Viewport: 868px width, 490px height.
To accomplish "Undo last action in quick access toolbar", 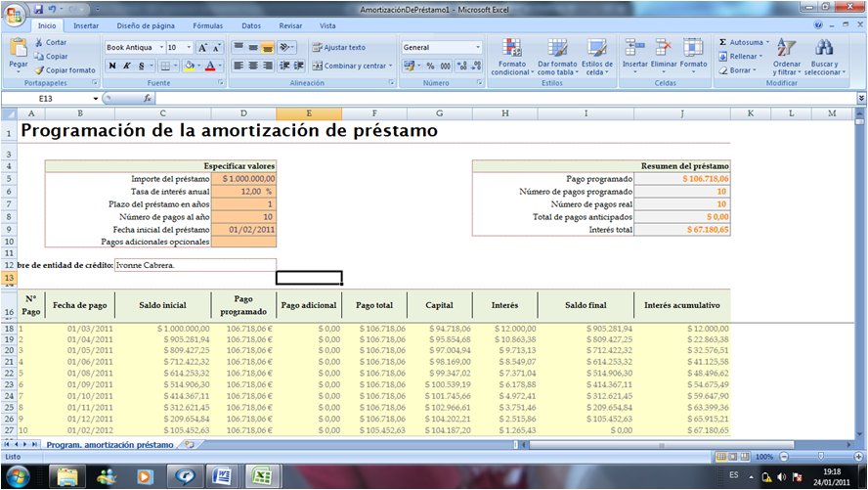I will tap(52, 9).
